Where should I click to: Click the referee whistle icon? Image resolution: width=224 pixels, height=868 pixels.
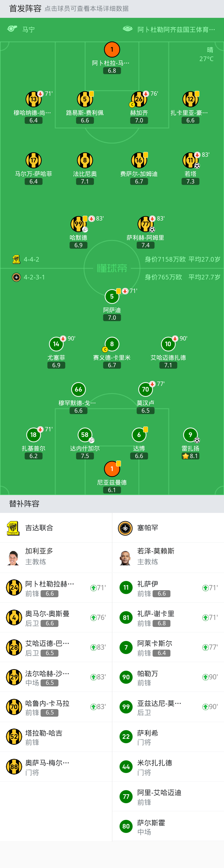click(x=12, y=29)
